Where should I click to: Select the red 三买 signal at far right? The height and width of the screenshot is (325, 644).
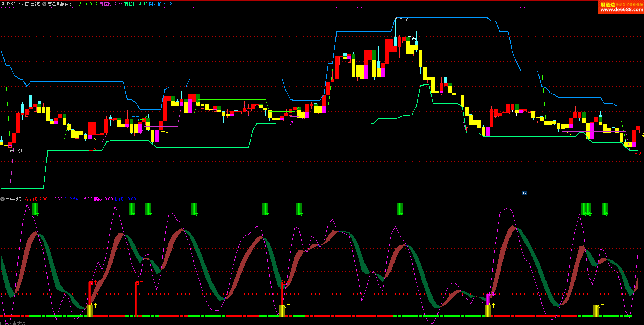coord(638,153)
